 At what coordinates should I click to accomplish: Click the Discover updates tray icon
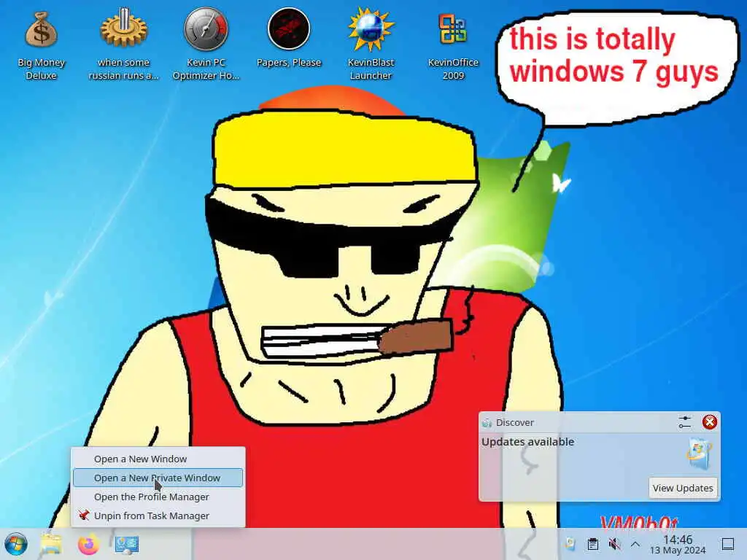coord(570,544)
